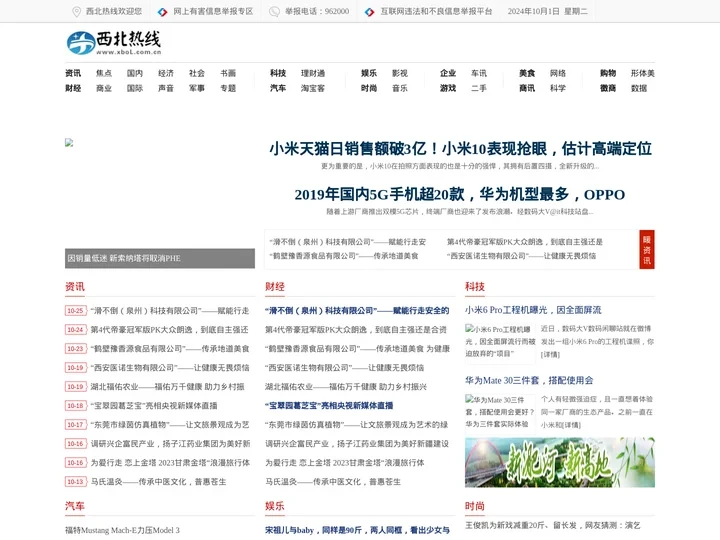Open the 焦点 navigation item
The image size is (720, 540).
104,73
